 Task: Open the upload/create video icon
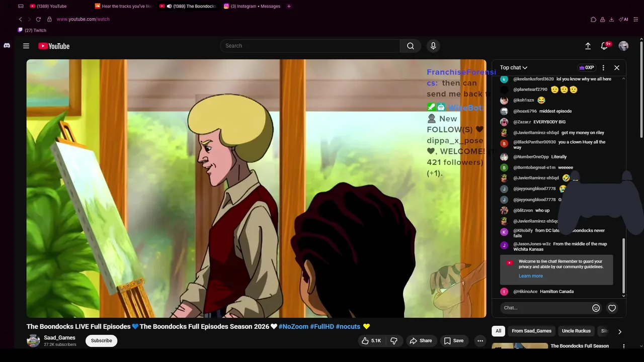(x=588, y=46)
